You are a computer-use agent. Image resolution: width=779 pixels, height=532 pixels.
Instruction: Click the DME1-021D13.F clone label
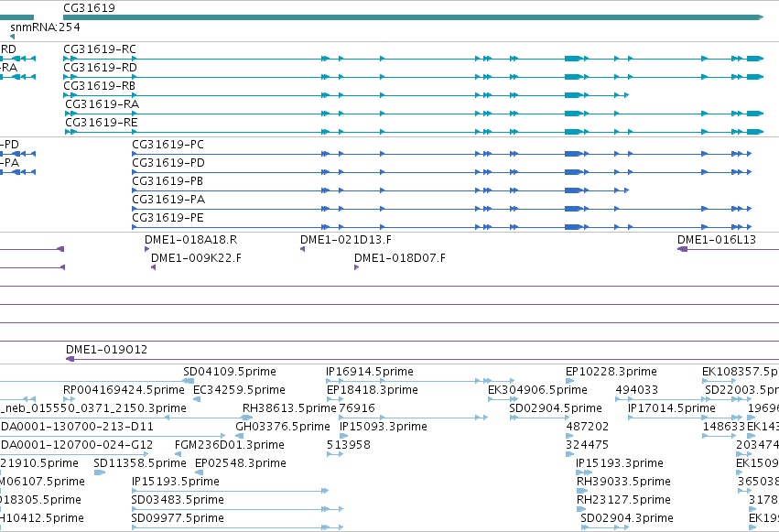tap(346, 240)
